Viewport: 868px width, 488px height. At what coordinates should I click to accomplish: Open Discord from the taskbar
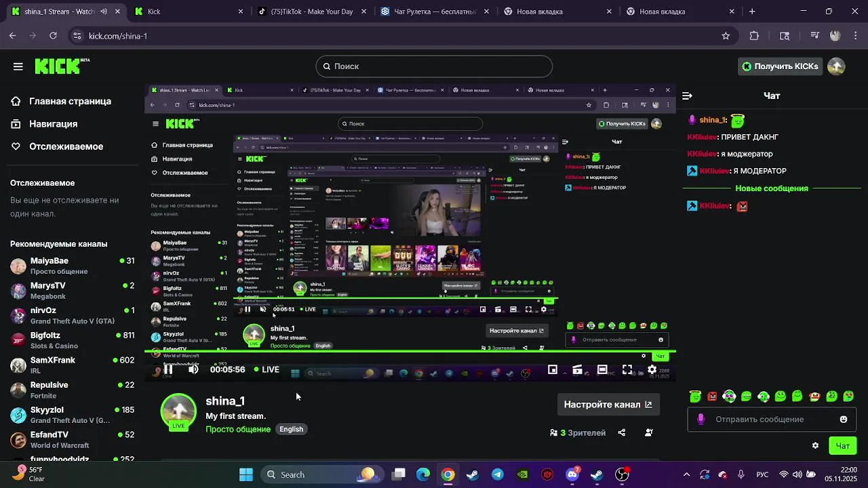click(x=572, y=474)
